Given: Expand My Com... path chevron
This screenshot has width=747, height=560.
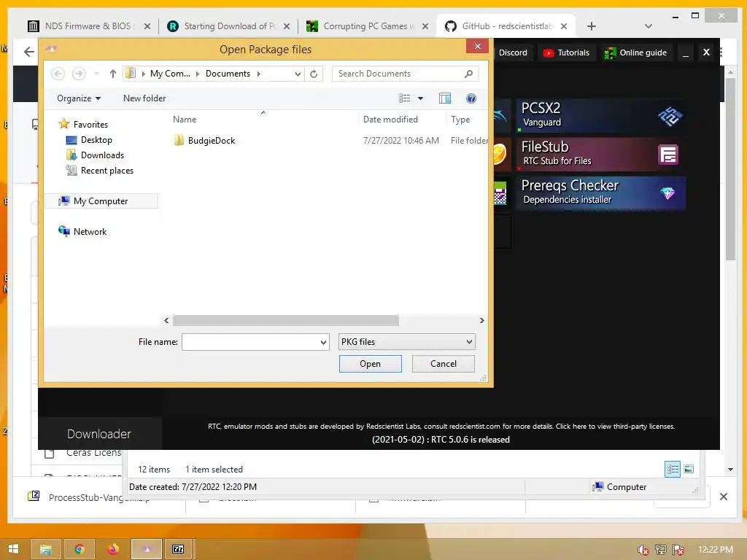Looking at the screenshot, I should (197, 74).
